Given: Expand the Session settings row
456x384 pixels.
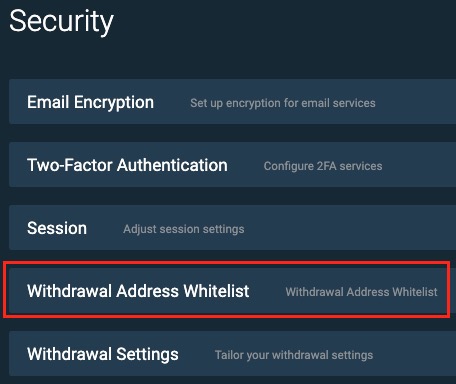Looking at the screenshot, I should pyautogui.click(x=232, y=228).
